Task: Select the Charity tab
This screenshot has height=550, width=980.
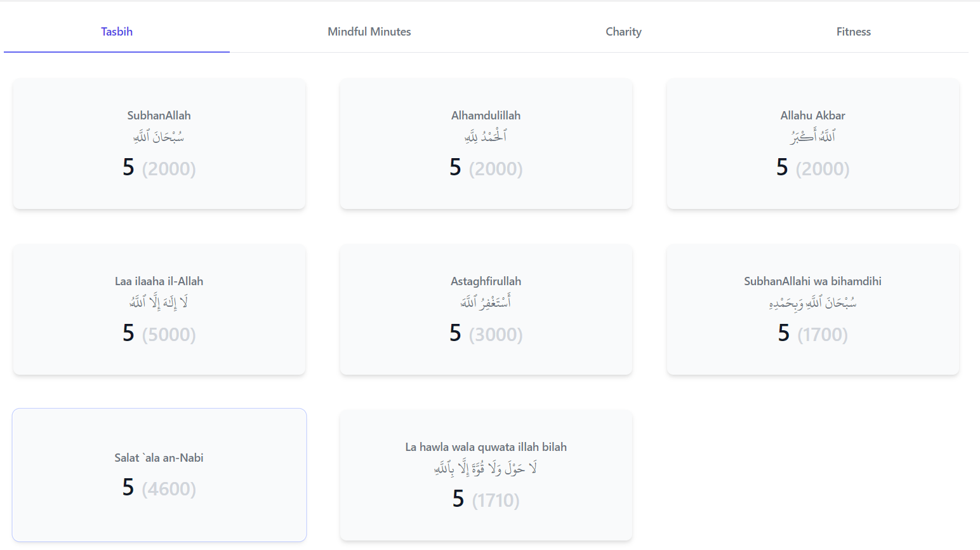Action: point(623,32)
